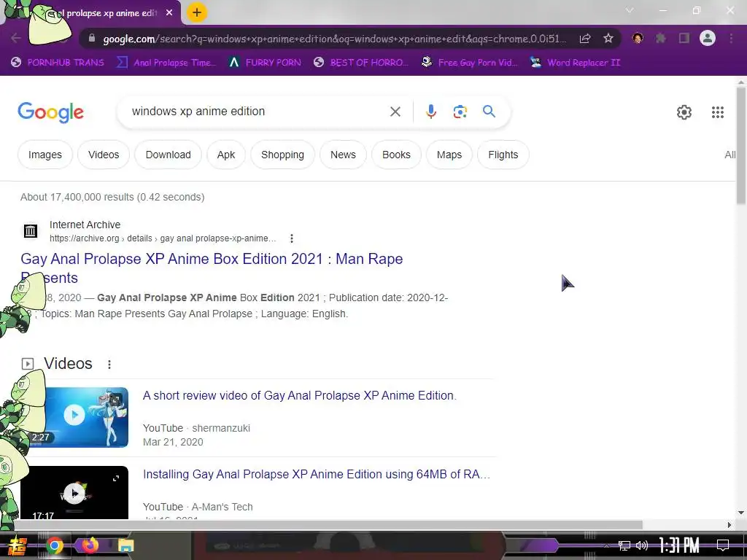747x560 pixels.
Task: Open the avatar extension icon in toolbar
Action: 638,38
